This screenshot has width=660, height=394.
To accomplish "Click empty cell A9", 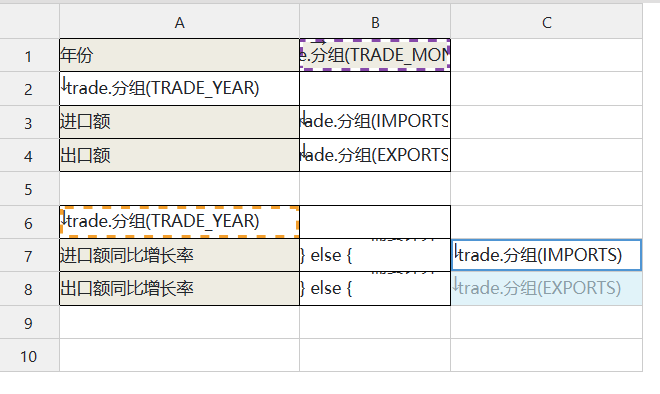I will click(x=179, y=322).
